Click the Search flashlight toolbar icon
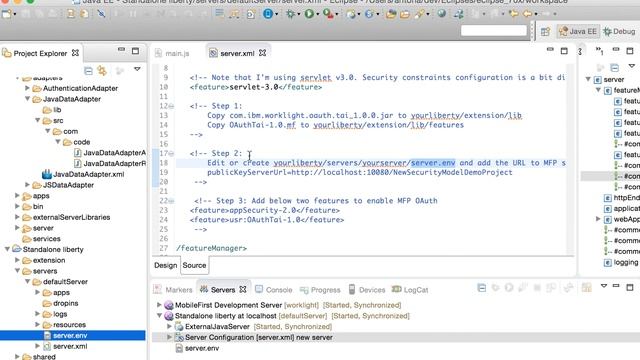This screenshot has width=640, height=360. coord(419,14)
